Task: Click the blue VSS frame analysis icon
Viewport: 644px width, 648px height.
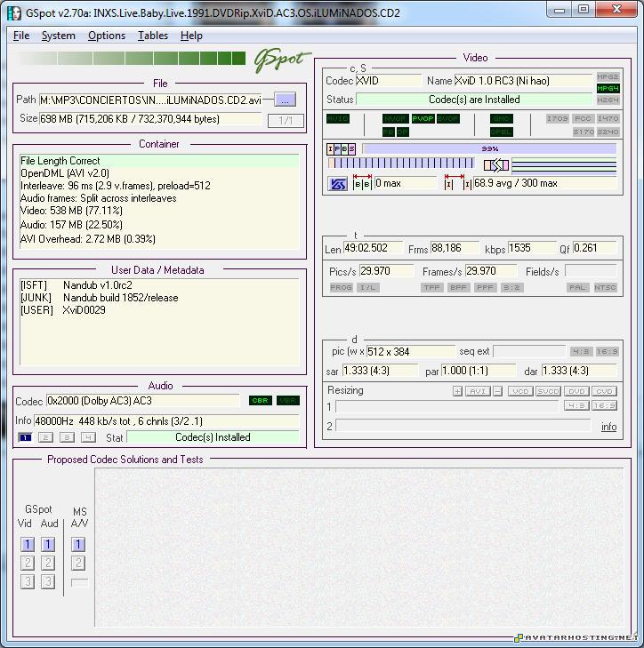Action: pos(338,184)
